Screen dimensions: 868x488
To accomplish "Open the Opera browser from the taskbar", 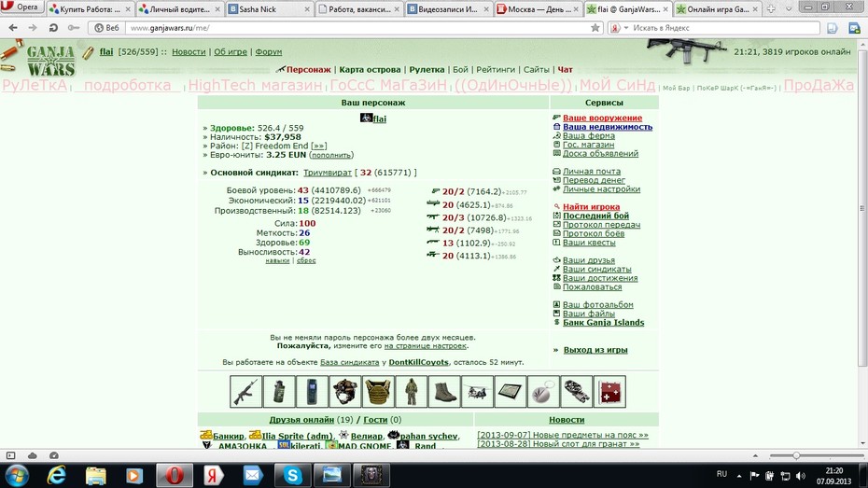I will [x=174, y=475].
